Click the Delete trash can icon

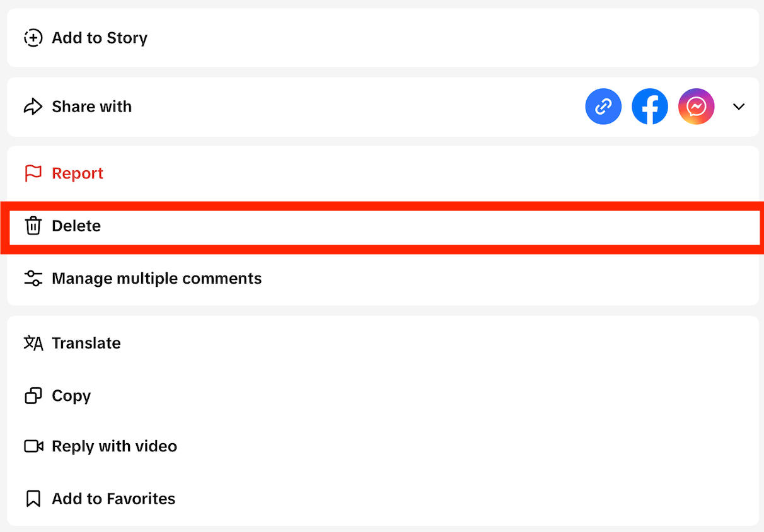coord(33,226)
